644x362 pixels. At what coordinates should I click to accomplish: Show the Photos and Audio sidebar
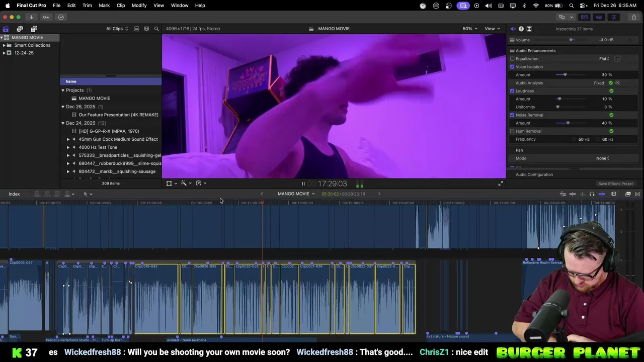[x=20, y=29]
